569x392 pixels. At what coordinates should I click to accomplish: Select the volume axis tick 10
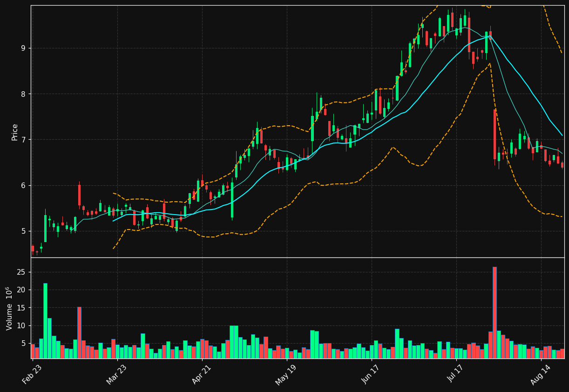point(22,325)
